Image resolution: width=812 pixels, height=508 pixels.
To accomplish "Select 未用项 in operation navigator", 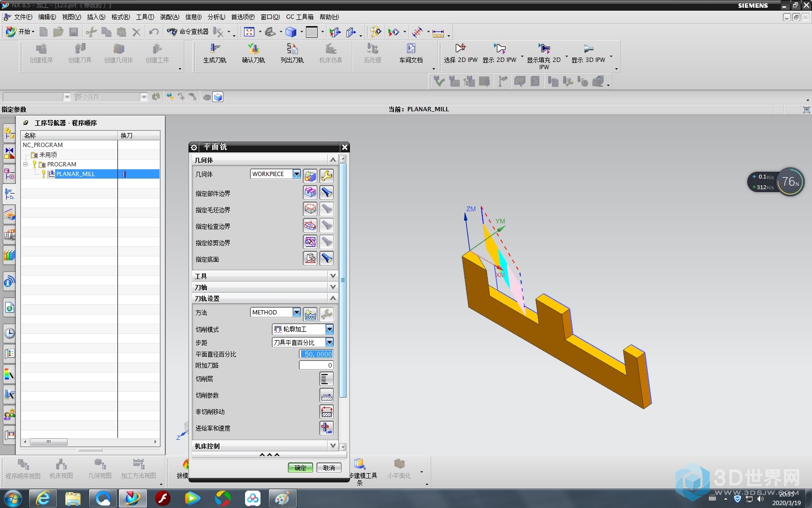I will point(48,155).
